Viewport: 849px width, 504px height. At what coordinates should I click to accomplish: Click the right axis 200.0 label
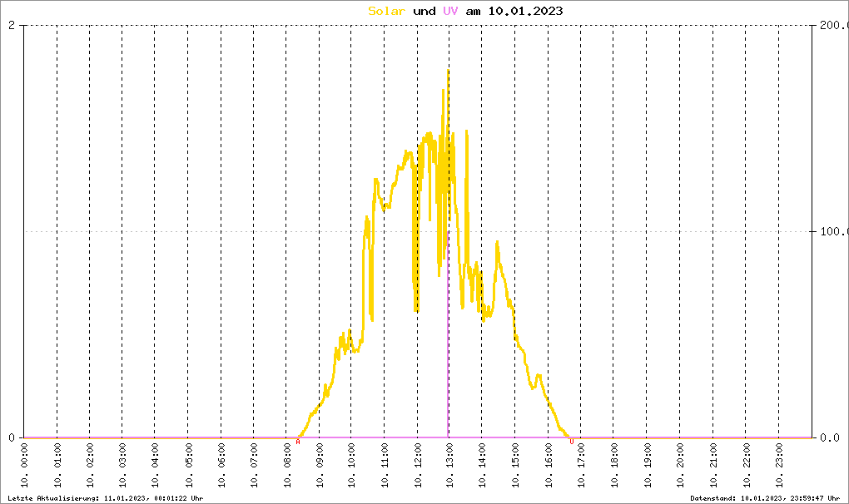click(834, 25)
